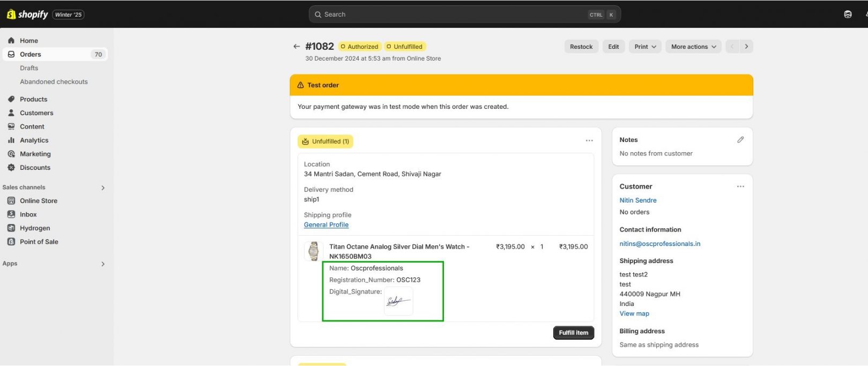Screen dimensions: 868x366
Task: Click the Search input field
Action: (x=456, y=14)
